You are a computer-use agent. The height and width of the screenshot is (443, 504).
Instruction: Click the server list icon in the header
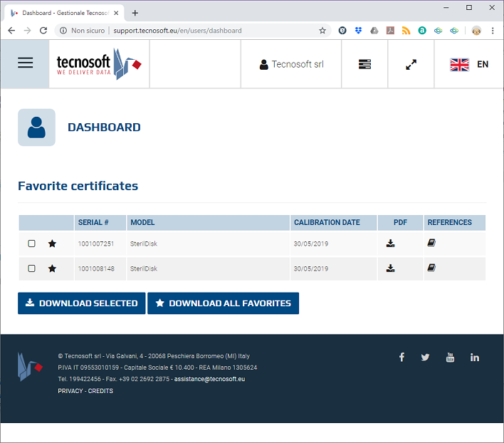(x=364, y=64)
